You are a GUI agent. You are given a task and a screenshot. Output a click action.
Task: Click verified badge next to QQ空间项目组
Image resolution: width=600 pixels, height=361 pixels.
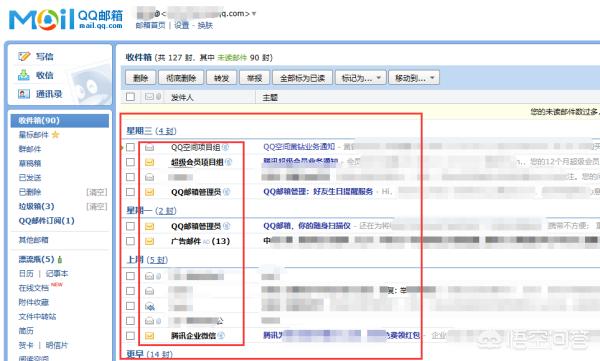click(x=225, y=147)
